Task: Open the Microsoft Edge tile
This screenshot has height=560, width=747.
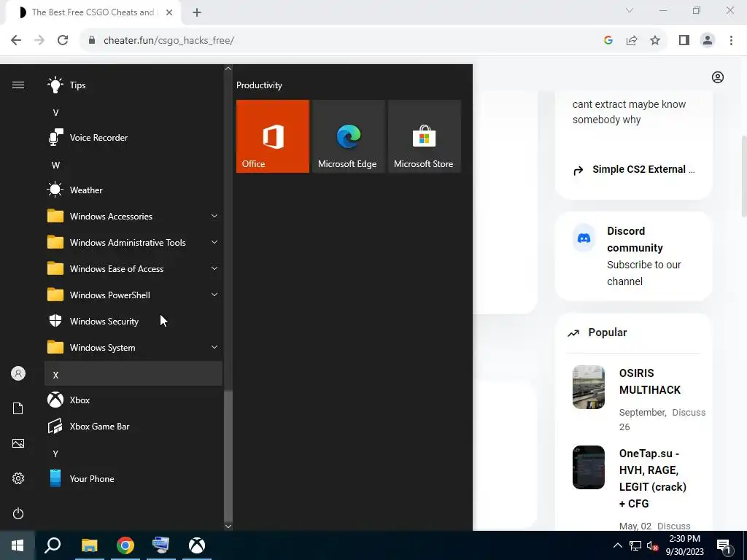Action: (348, 136)
